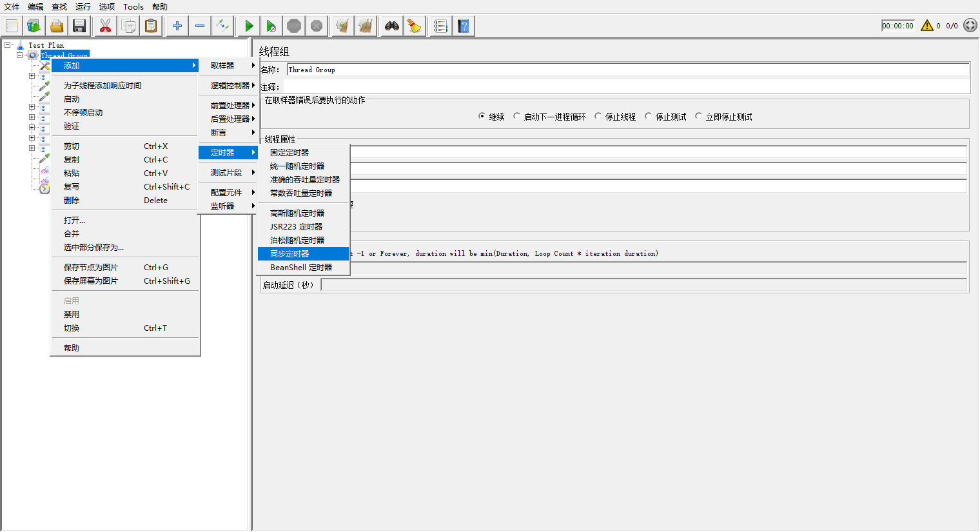Choose BeanShell 定时器 from submenu
The height and width of the screenshot is (532, 980).
point(303,267)
